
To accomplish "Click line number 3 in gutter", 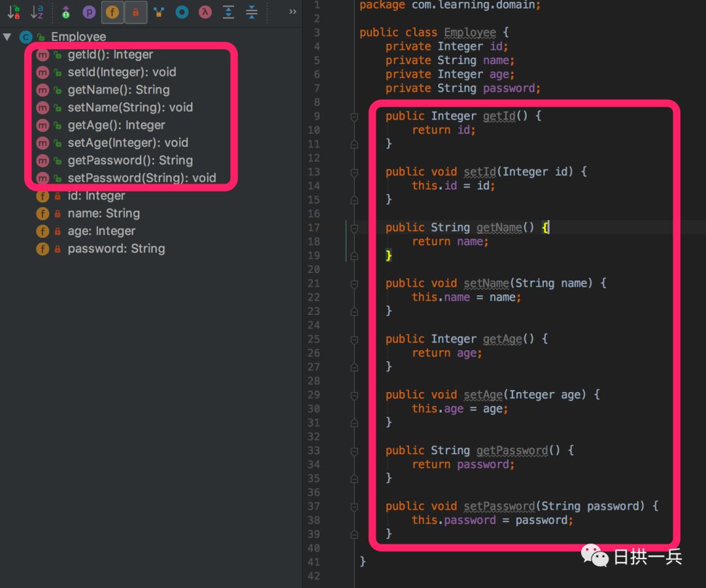I will (317, 33).
